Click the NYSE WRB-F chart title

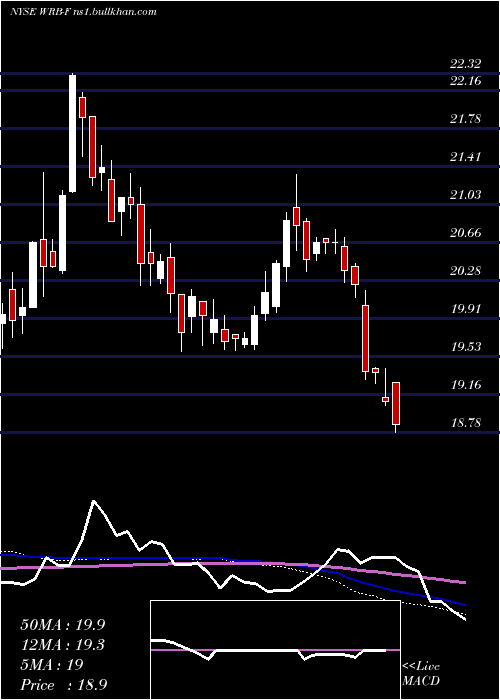click(x=83, y=12)
